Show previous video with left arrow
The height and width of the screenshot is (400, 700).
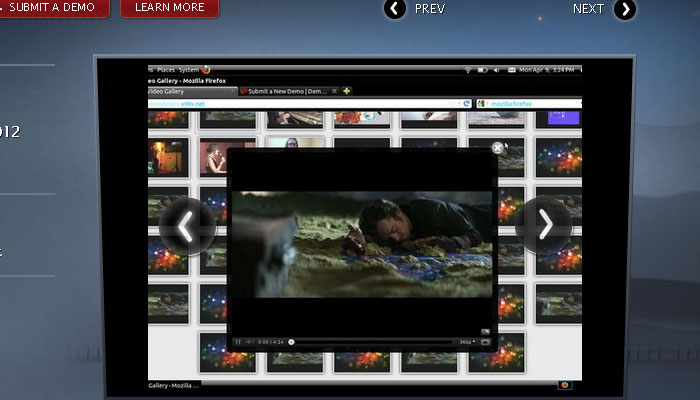point(187,226)
